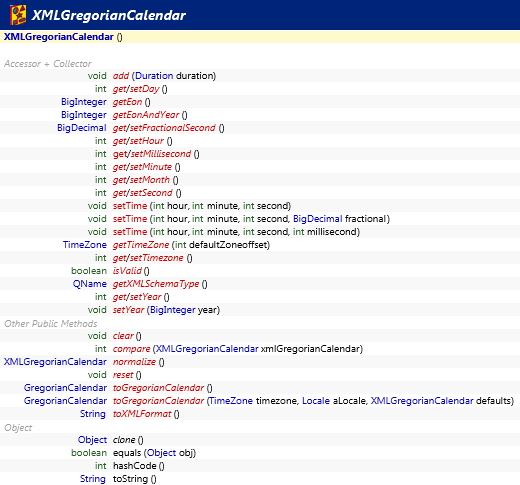This screenshot has height=485, width=520.
Task: Click the Locale parameter type link
Action: tap(316, 401)
